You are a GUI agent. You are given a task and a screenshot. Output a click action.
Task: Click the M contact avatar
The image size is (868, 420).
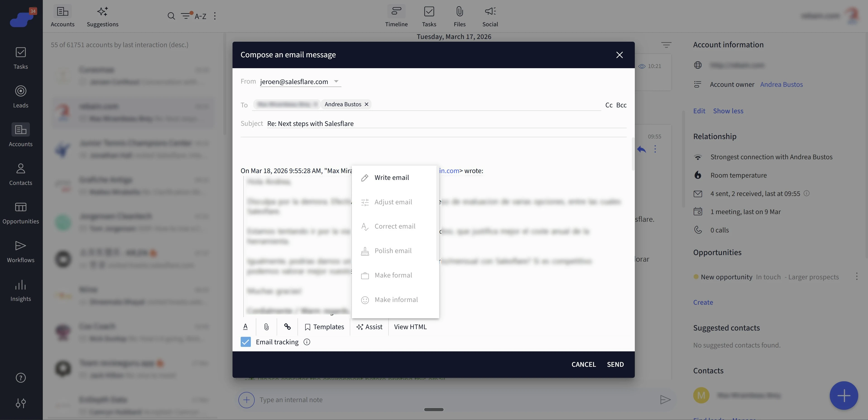(x=701, y=395)
